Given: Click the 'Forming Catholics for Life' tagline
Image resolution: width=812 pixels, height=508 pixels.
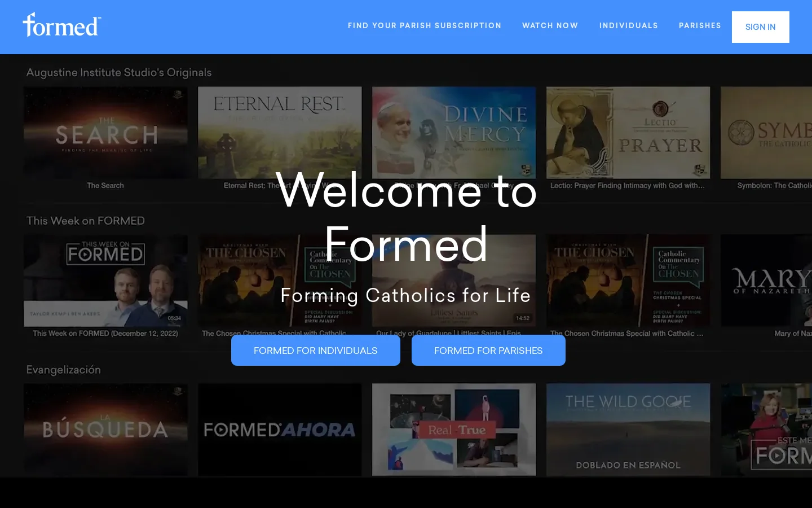Looking at the screenshot, I should 405,295.
